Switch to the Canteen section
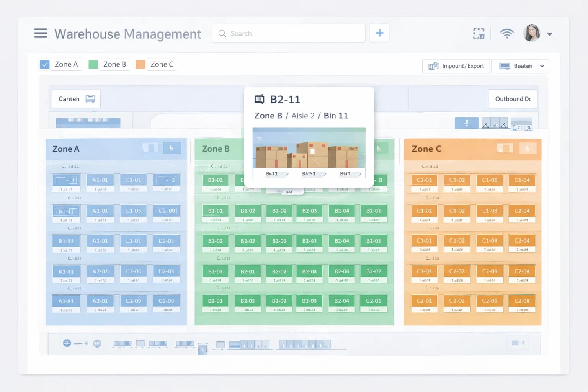This screenshot has height=392, width=588. coord(75,98)
